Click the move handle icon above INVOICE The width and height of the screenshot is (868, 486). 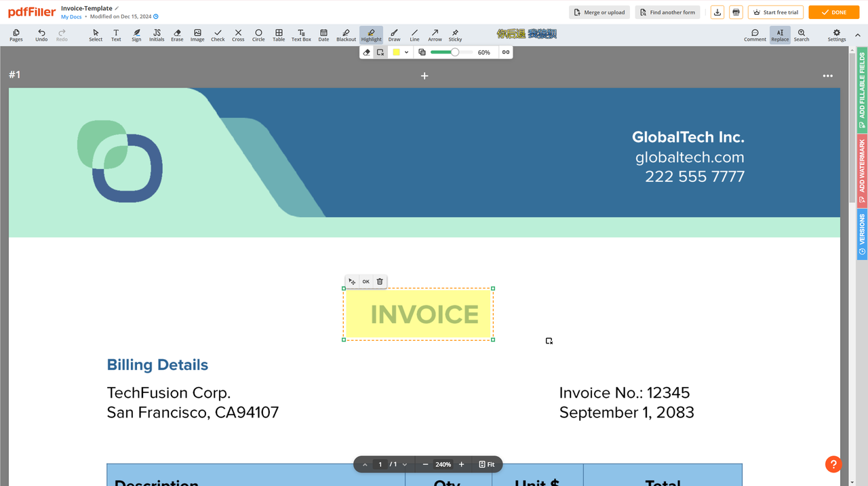coord(352,282)
